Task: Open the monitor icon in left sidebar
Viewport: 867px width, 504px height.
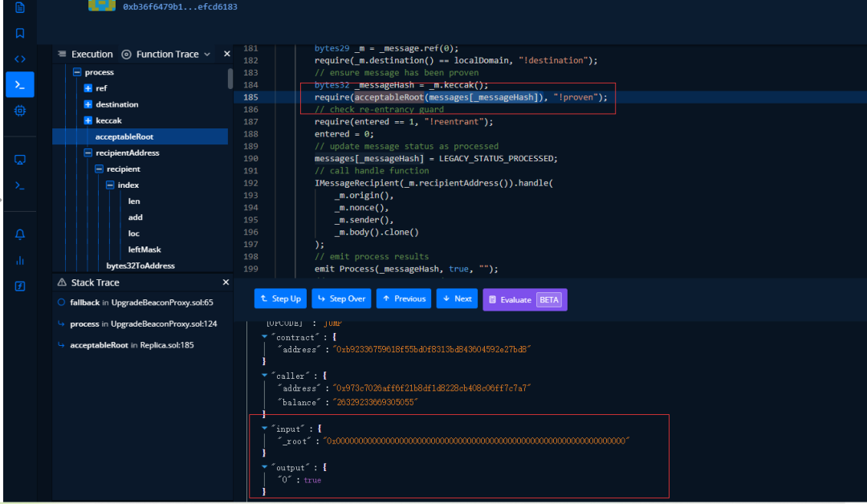Action: click(x=20, y=160)
